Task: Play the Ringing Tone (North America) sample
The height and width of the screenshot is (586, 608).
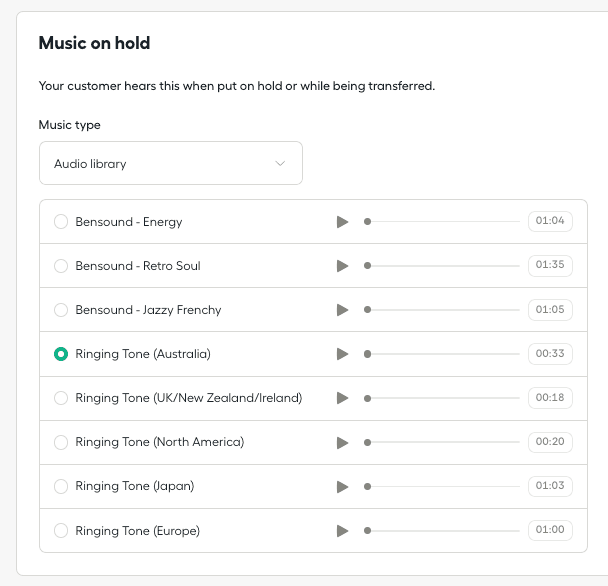Action: pos(342,442)
